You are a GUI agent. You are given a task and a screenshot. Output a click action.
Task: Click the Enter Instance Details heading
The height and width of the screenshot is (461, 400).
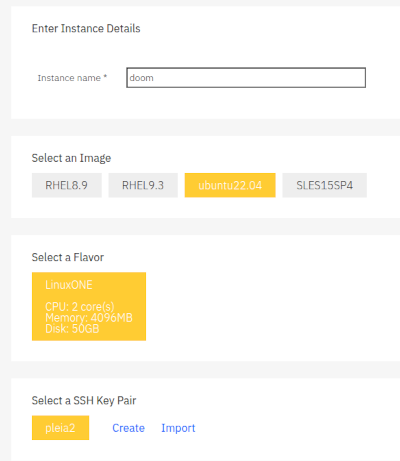[x=86, y=29]
